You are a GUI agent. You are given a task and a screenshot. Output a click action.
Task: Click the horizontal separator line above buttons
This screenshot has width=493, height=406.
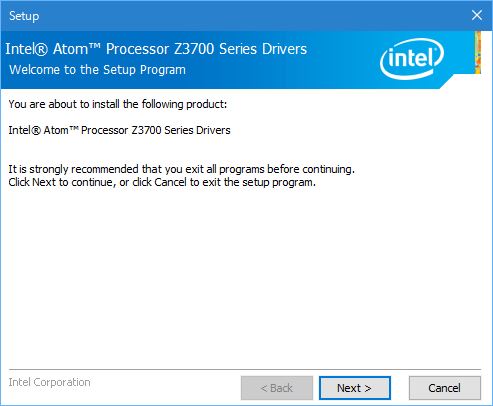[245, 370]
